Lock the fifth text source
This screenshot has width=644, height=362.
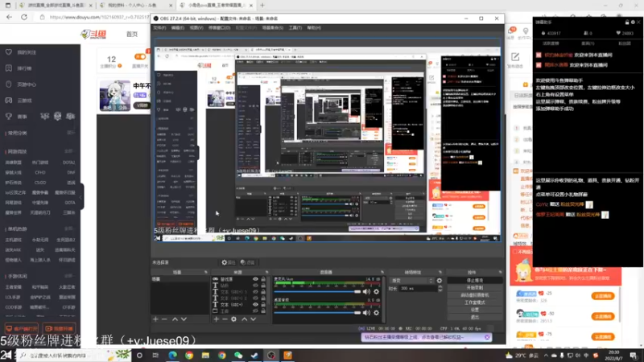(263, 305)
